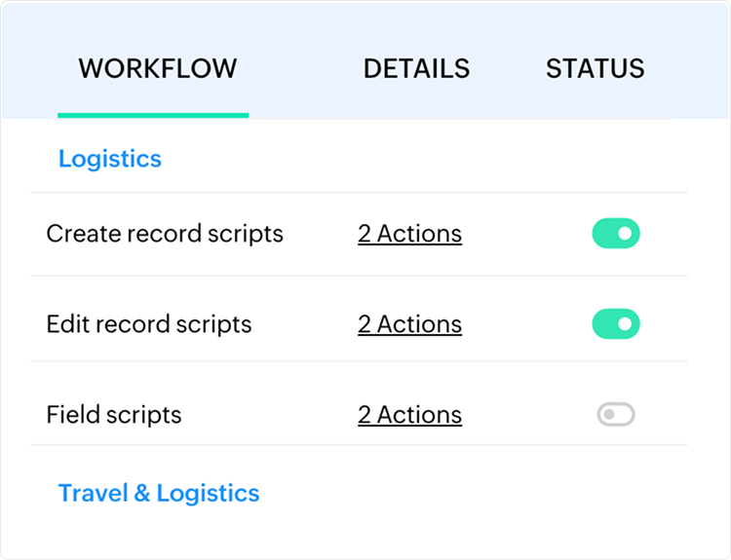
Task: Click the green underline beneath WORKFLOW
Action: point(153,115)
